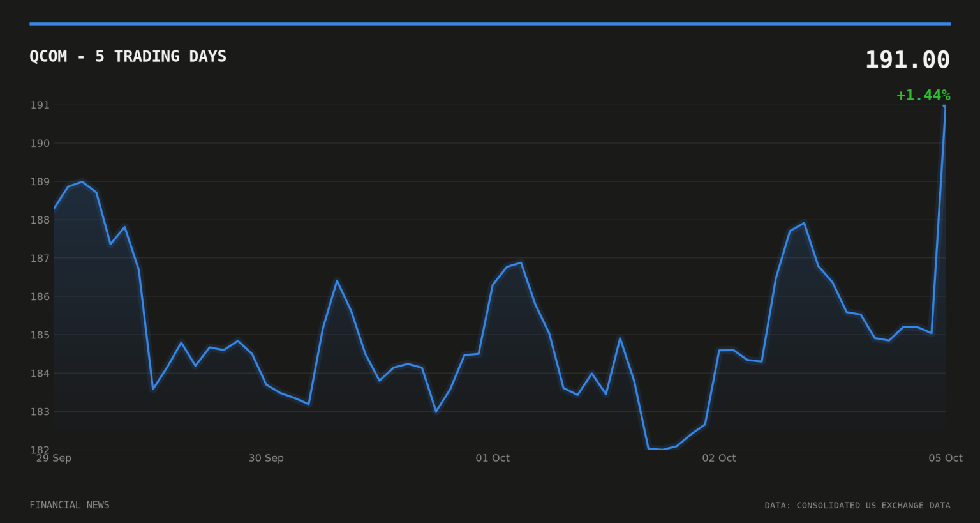Select the 182 price axis label

coord(40,449)
